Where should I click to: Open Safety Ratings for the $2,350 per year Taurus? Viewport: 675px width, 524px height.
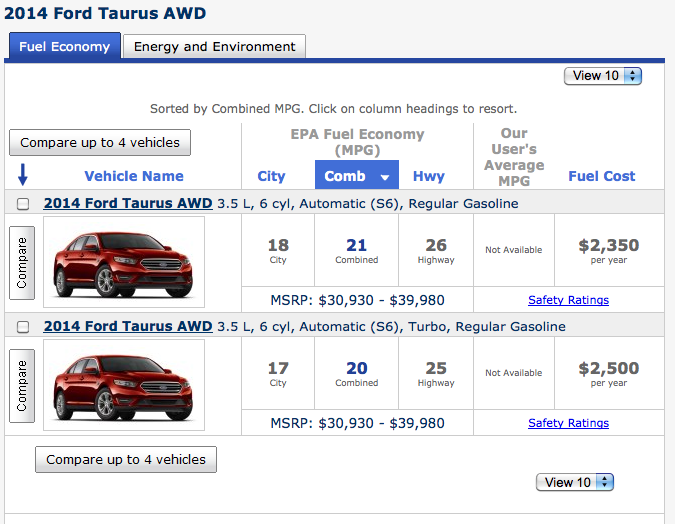[x=568, y=300]
